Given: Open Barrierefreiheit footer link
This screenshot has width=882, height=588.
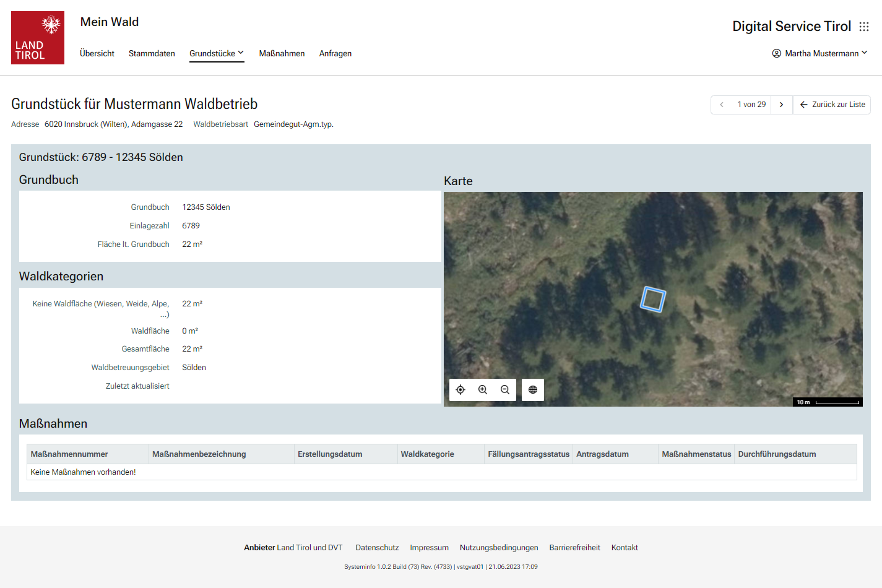Looking at the screenshot, I should click(574, 548).
